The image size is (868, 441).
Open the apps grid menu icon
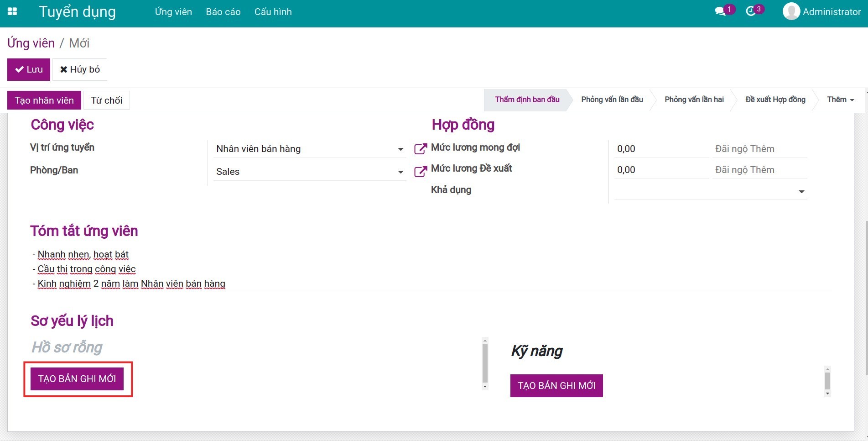pyautogui.click(x=12, y=11)
